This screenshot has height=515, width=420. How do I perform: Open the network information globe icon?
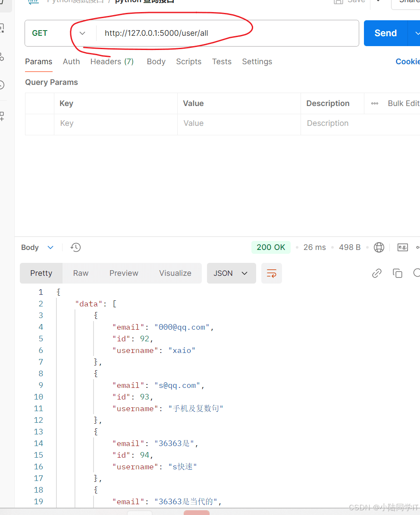pos(379,247)
